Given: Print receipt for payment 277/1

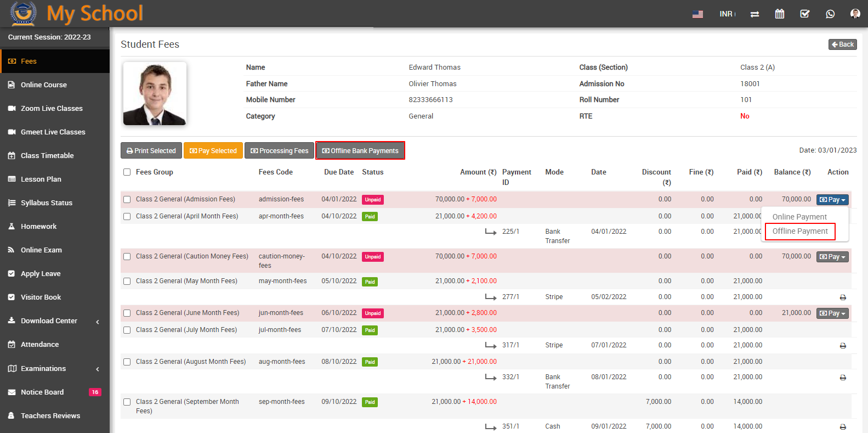Looking at the screenshot, I should coord(843,297).
